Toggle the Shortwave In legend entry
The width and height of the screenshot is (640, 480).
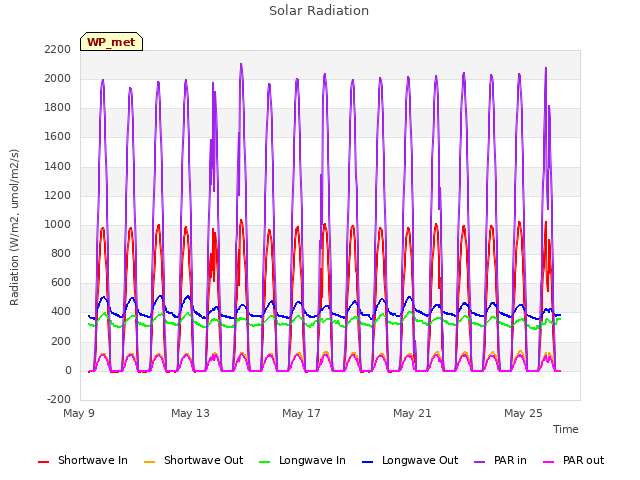[x=83, y=461]
